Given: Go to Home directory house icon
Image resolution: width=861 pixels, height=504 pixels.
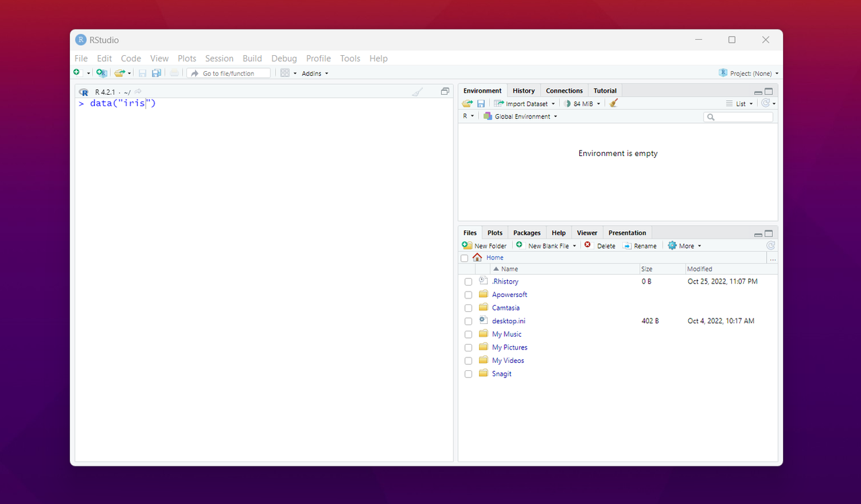Looking at the screenshot, I should tap(478, 257).
